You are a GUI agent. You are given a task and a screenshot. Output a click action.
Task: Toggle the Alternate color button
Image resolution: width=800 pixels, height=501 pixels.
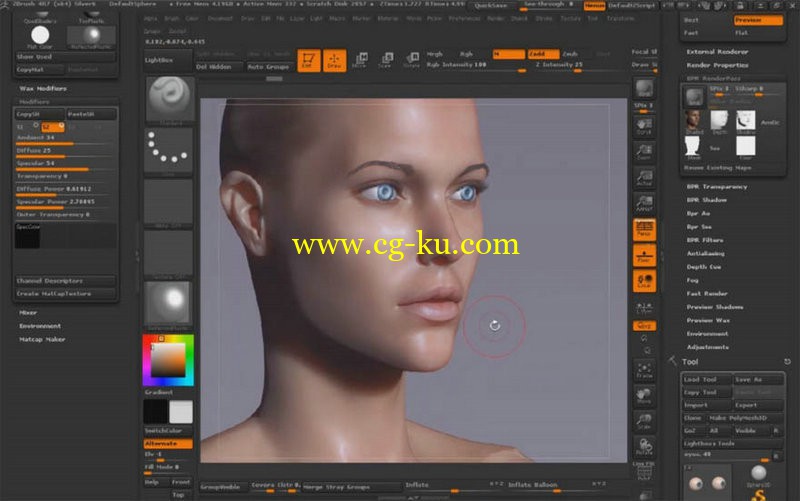(168, 444)
